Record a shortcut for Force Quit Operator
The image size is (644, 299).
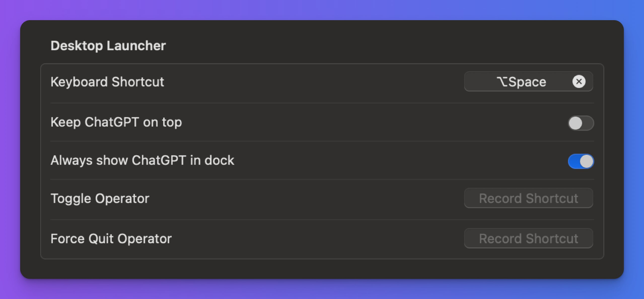click(x=528, y=239)
